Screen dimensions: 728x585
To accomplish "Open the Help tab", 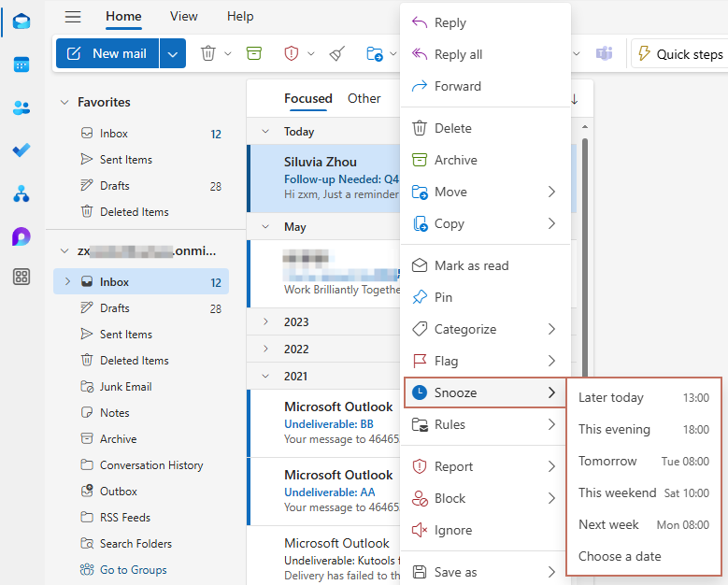I will pyautogui.click(x=240, y=16).
